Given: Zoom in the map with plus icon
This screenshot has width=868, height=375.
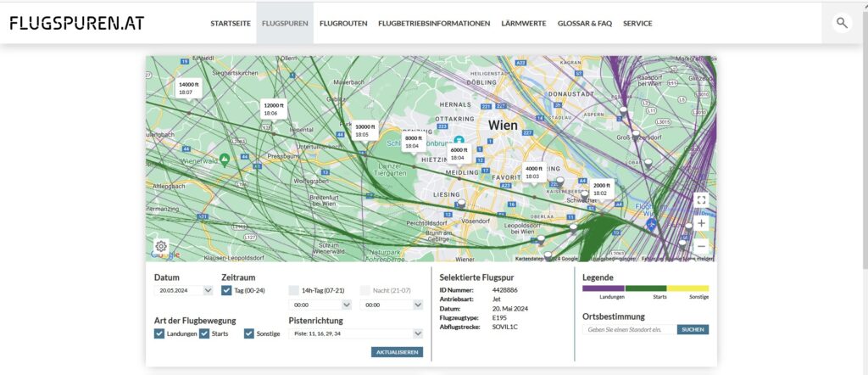Looking at the screenshot, I should 701,224.
